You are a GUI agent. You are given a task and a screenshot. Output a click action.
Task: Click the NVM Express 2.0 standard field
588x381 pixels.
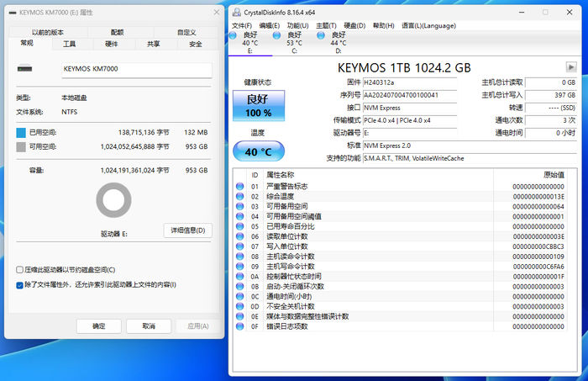pyautogui.click(x=470, y=146)
